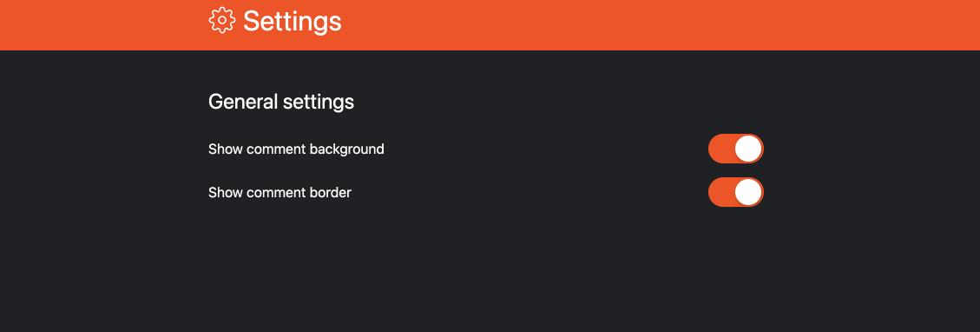
Task: Click white knob of comment background toggle
Action: tap(748, 149)
